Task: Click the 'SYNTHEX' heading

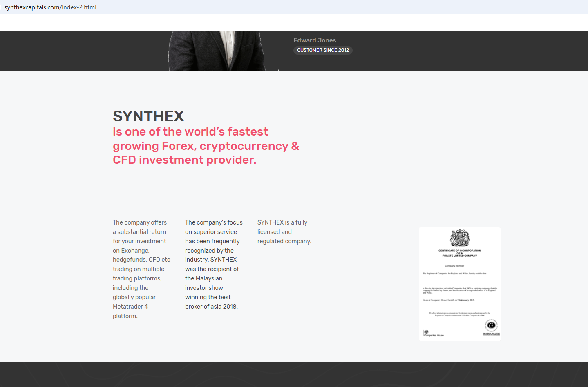Action: (x=148, y=116)
